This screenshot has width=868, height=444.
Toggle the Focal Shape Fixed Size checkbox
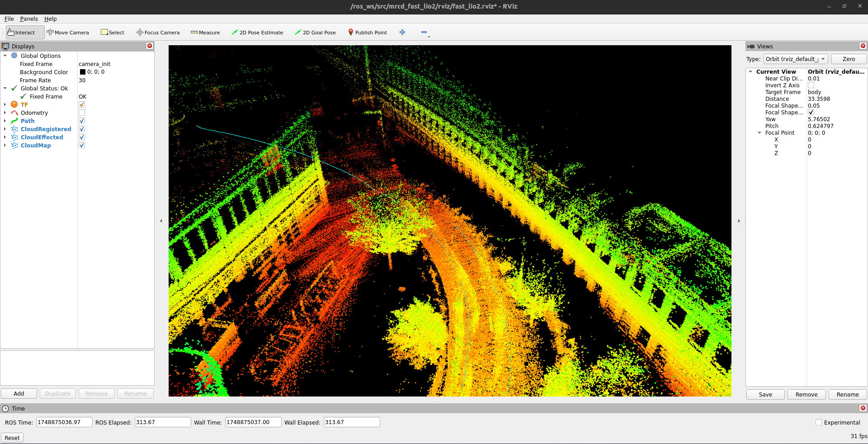(811, 112)
